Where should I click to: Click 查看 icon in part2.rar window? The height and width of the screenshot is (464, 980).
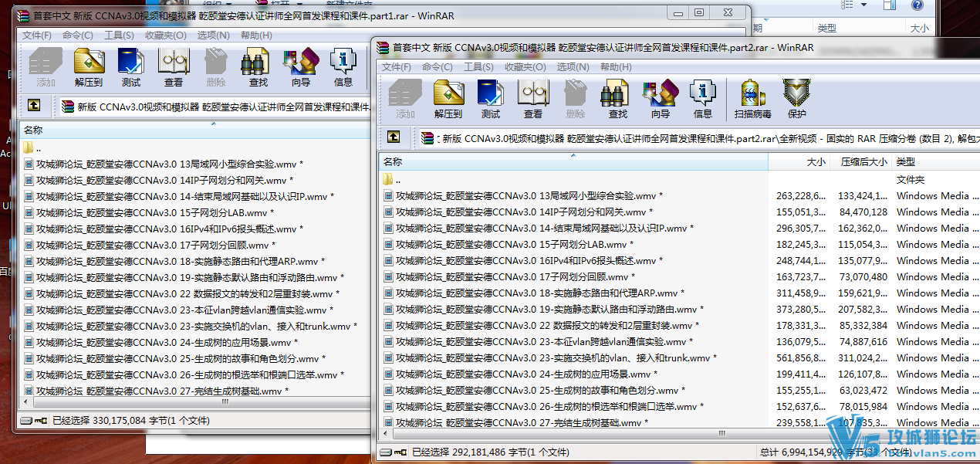click(533, 99)
